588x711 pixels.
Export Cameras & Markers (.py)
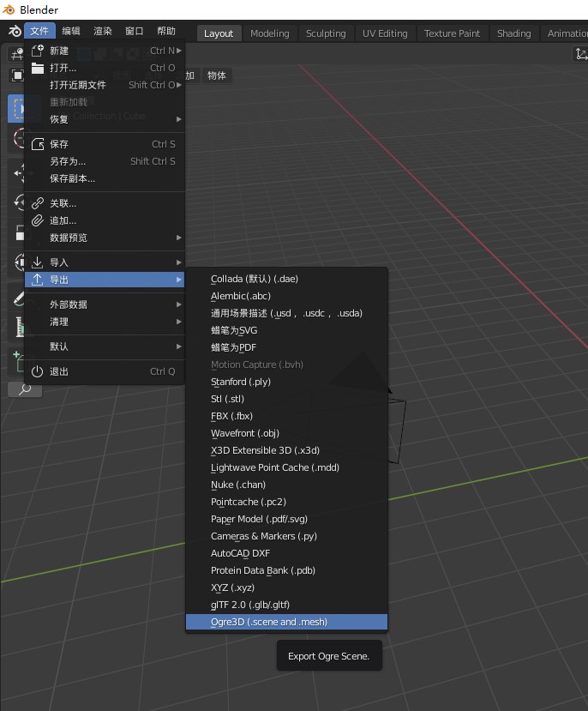[287, 536]
